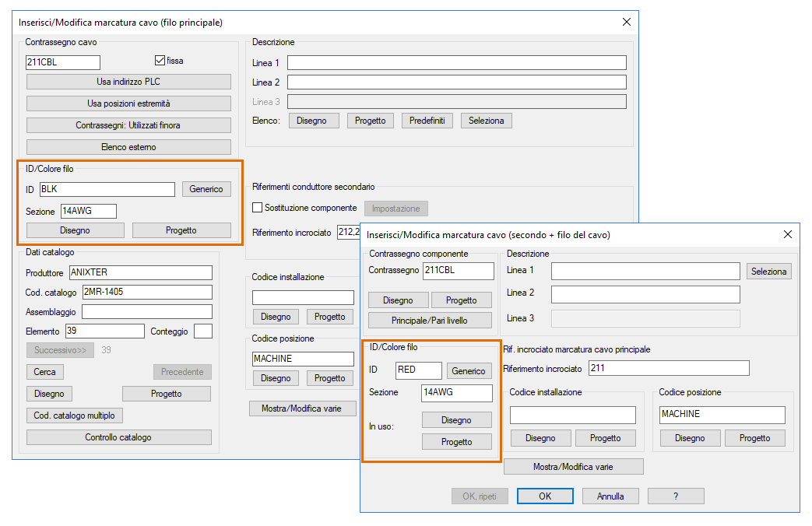Click 'Progetto' below 'In uso:' Disegno button
This screenshot has width=812, height=526.
457,442
